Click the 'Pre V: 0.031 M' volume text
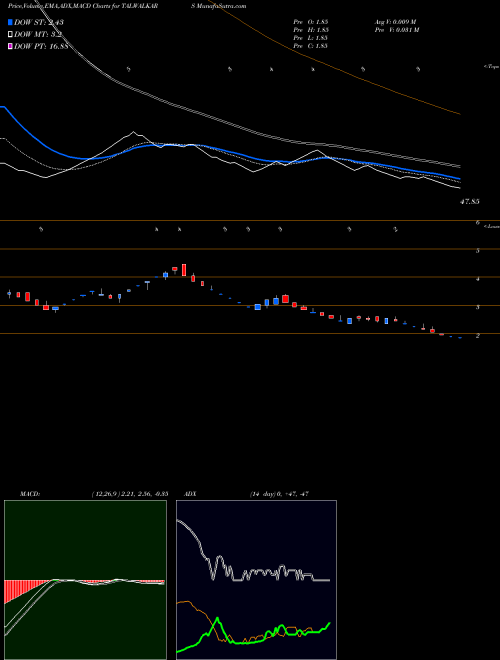Screen dimensions: 500x660 coord(397,30)
